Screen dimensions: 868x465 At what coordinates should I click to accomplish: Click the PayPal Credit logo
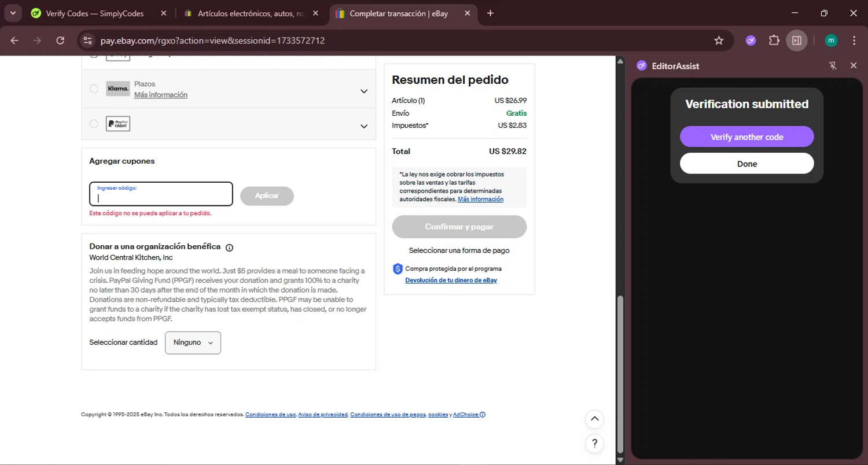(x=118, y=124)
